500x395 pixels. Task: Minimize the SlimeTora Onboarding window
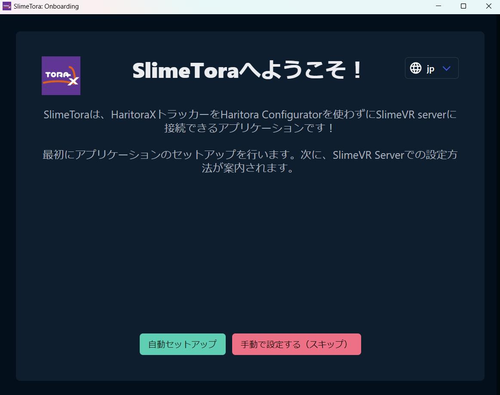tap(439, 6)
